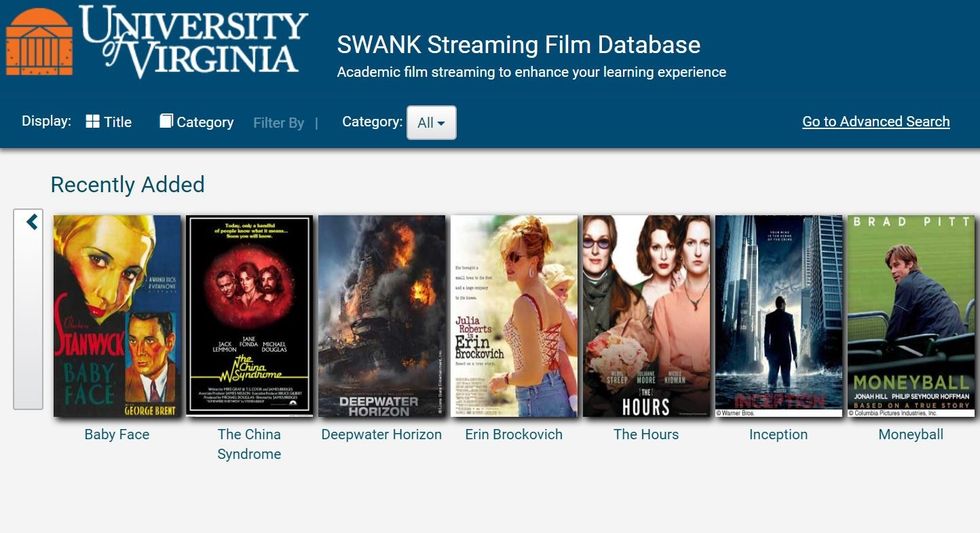This screenshot has width=980, height=533.
Task: Click the Moneyball poster image
Action: click(911, 316)
